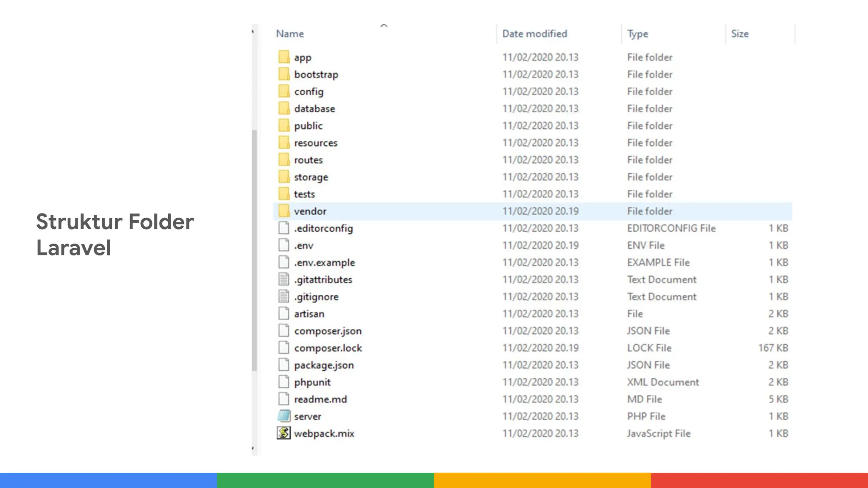This screenshot has width=868, height=488.
Task: Select the file name 'public'
Action: (x=308, y=126)
